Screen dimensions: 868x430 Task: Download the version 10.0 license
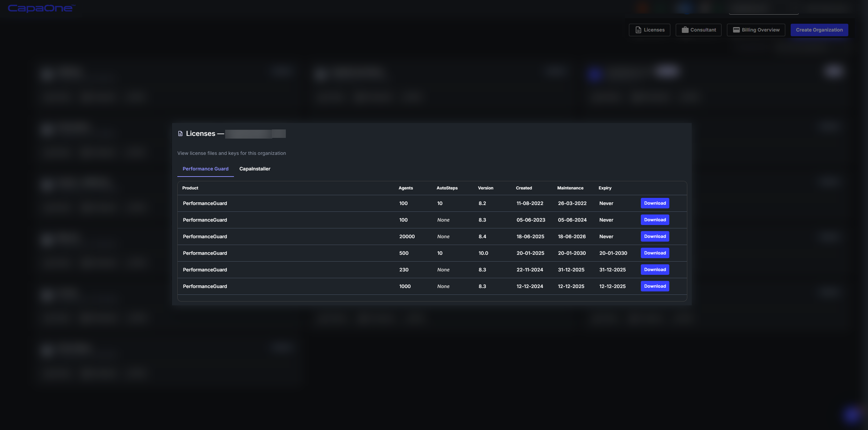pyautogui.click(x=655, y=253)
